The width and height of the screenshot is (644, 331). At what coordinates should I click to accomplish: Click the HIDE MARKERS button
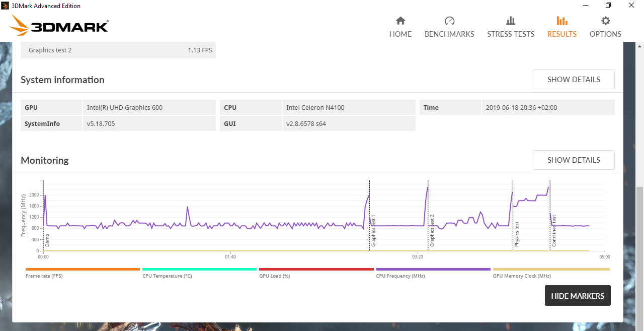point(578,296)
